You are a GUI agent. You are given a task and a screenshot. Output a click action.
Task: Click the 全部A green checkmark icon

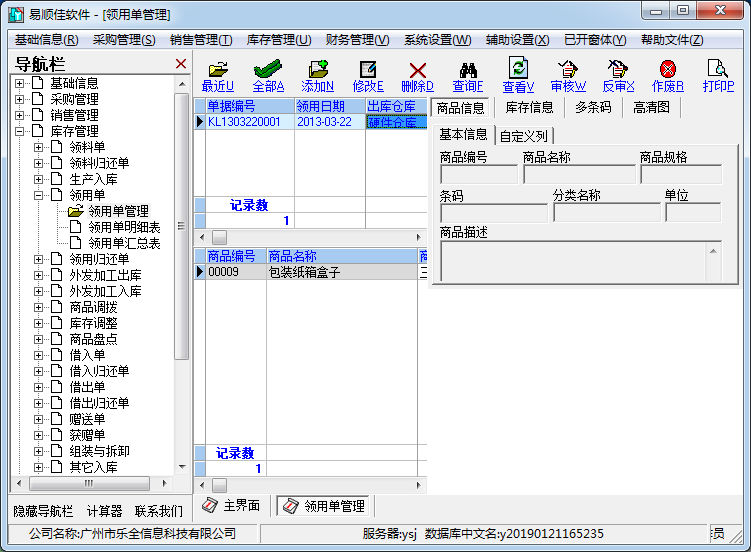(268, 70)
